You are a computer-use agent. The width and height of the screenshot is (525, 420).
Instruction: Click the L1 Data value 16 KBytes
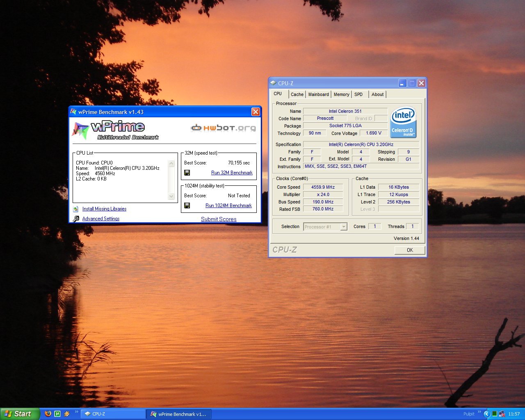(x=399, y=187)
